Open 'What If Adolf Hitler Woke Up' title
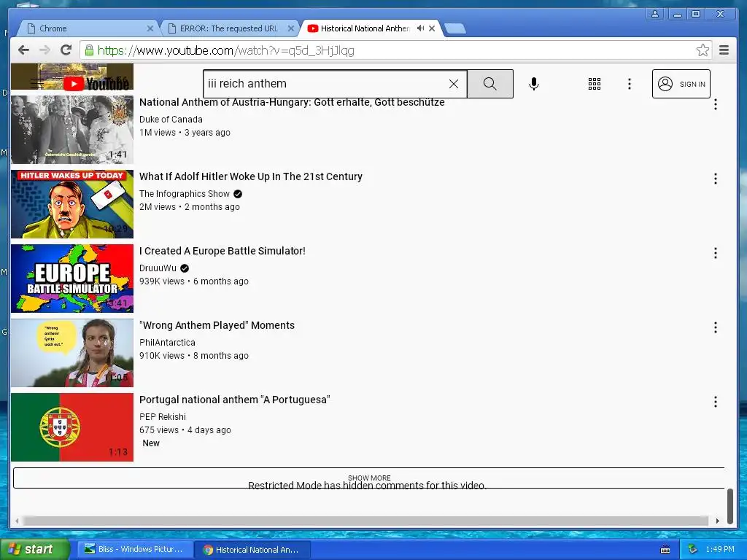Viewport: 747px width, 560px height. 251,176
